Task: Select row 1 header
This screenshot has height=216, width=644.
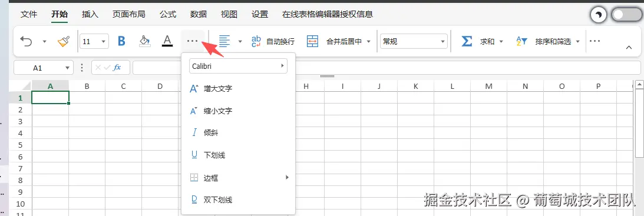Action: coord(21,98)
